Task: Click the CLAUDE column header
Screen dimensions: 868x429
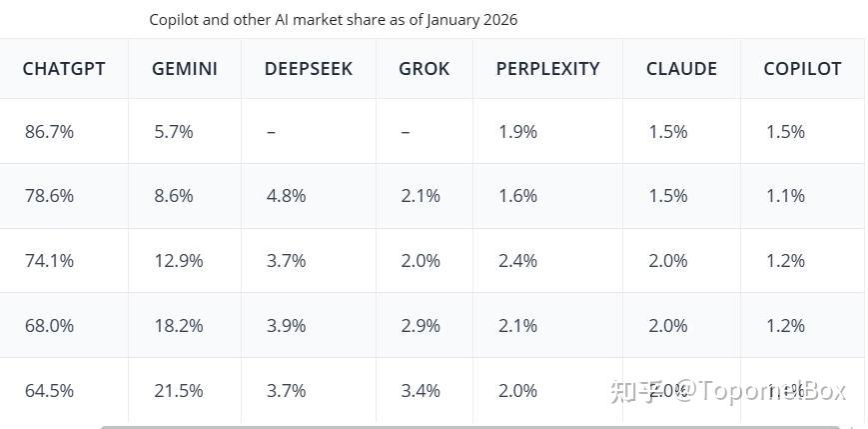Action: tap(681, 69)
